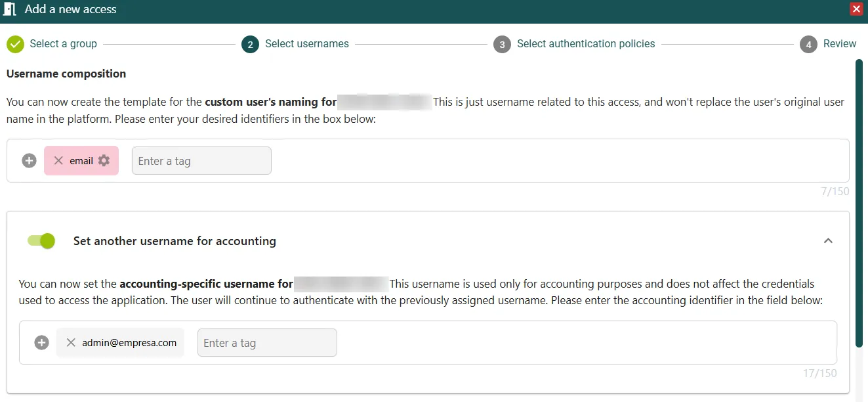The width and height of the screenshot is (868, 402).
Task: Click the 7/150 character counter
Action: (x=835, y=192)
